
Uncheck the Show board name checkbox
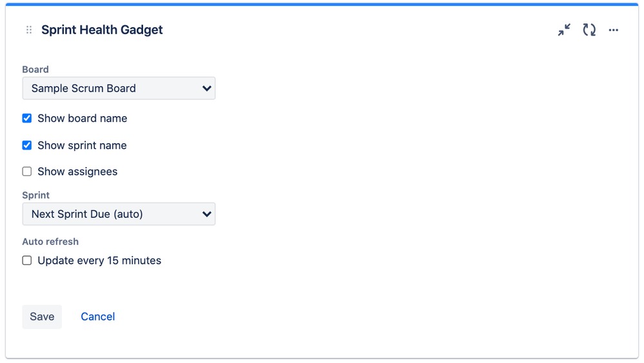click(26, 118)
